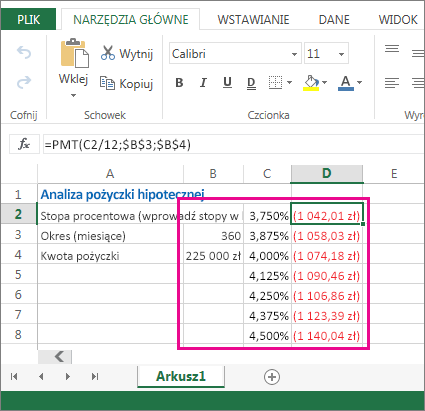Click previous sheet navigation arrow
Screen dimensions: 425x411
(41, 376)
